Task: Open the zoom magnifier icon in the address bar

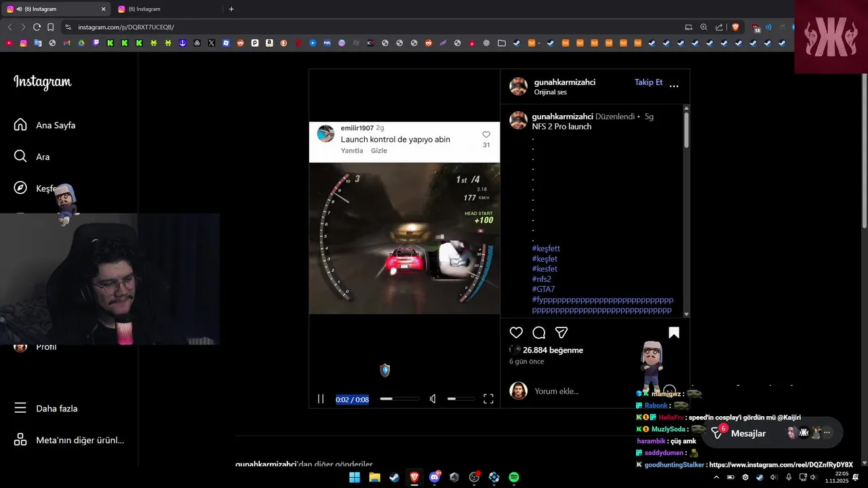Action: coord(704,27)
